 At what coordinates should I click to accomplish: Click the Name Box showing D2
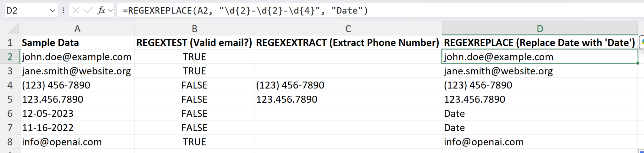pyautogui.click(x=25, y=11)
